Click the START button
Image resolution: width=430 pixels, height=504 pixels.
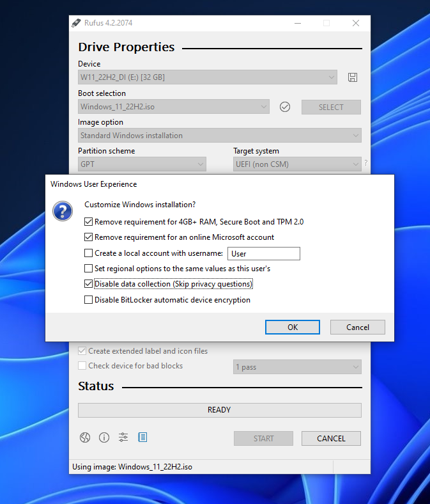click(263, 438)
